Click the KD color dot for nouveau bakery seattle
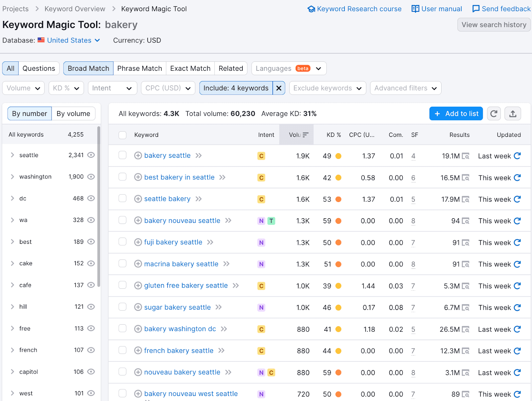This screenshot has width=532, height=401. [338, 372]
